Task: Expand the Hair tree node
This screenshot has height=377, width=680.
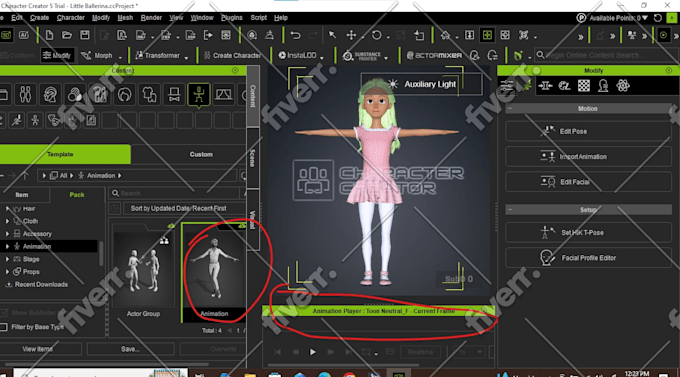Action: pos(7,209)
